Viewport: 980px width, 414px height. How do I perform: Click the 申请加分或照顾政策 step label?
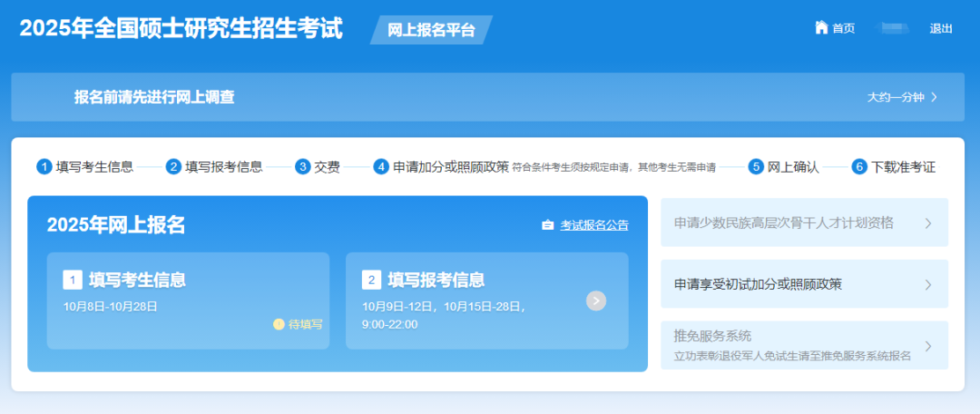451,167
